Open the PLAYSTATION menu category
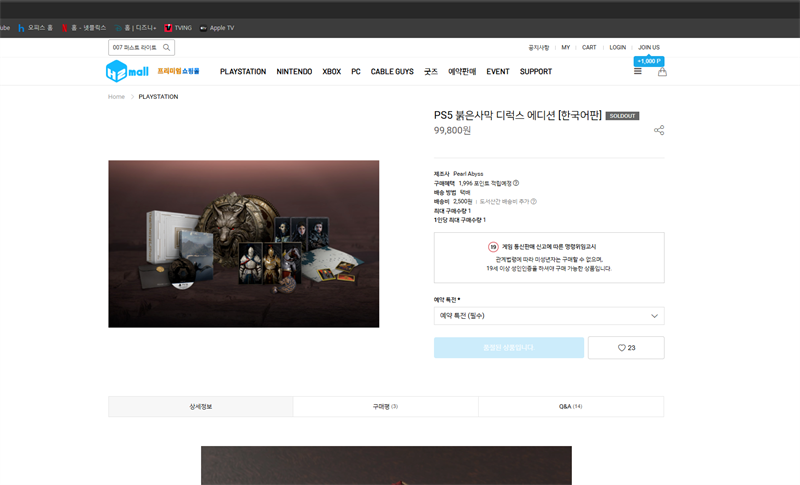800x485 pixels. coord(243,72)
